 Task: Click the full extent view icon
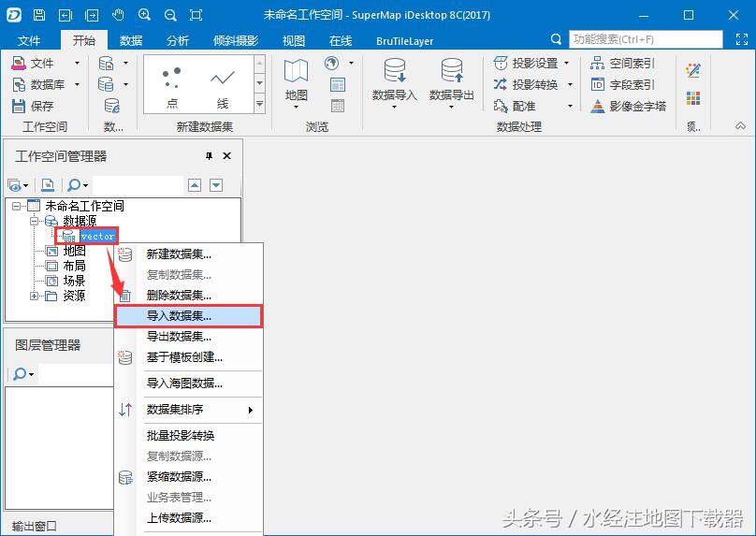coord(196,15)
